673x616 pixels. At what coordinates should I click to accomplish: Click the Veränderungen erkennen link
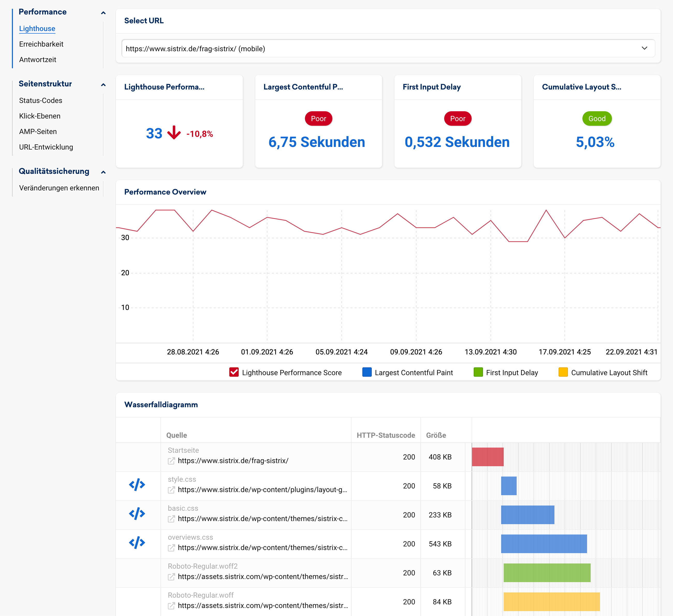pos(59,188)
